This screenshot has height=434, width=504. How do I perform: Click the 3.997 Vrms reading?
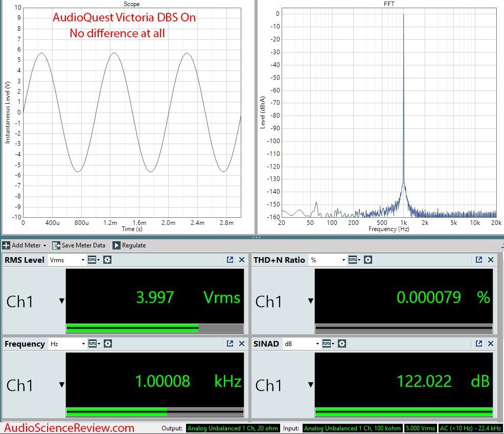pos(188,298)
